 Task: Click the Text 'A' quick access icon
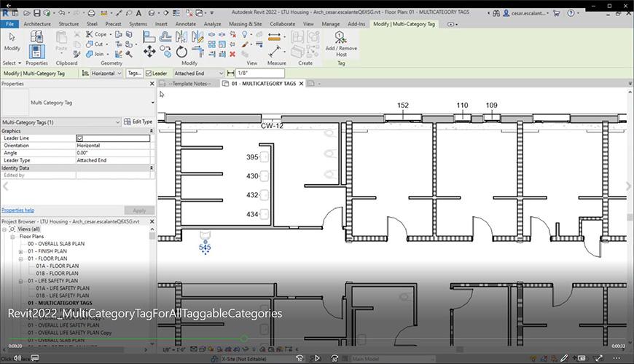138,13
